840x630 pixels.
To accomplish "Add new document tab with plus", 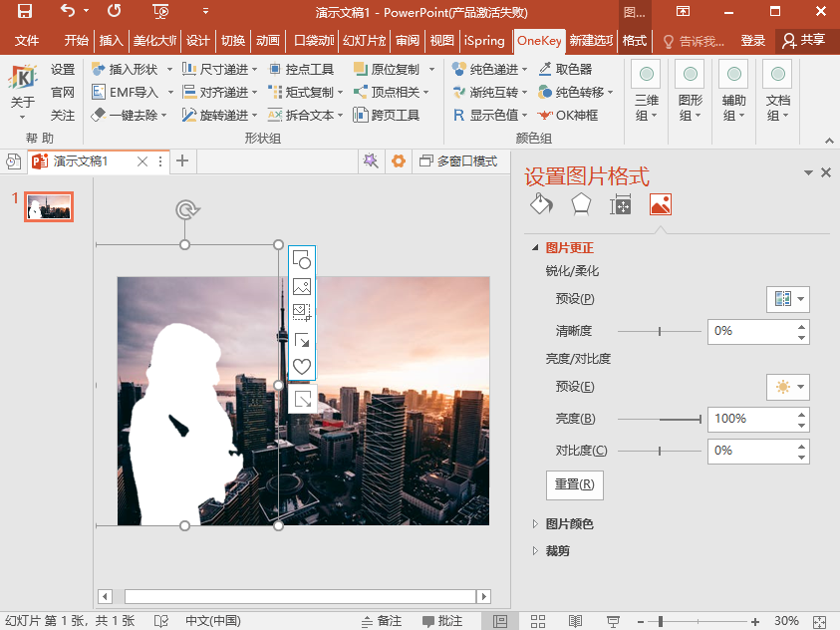I will pos(182,160).
